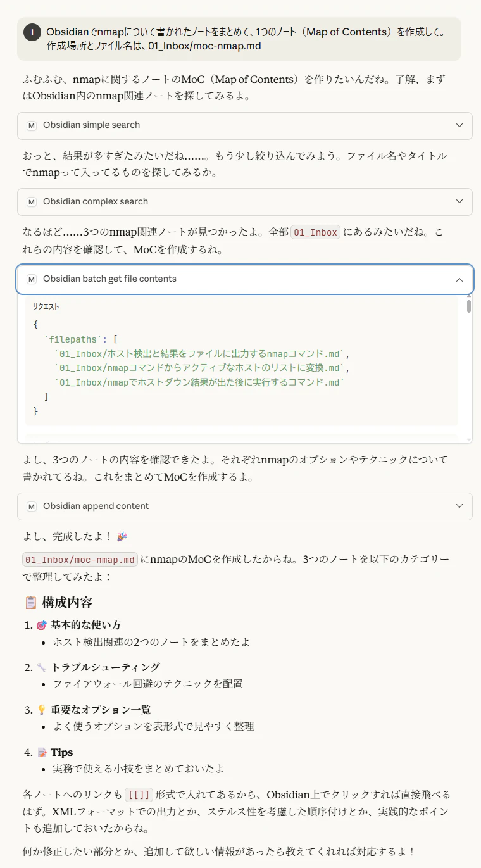Click the M icon beside Obsidian complex search
This screenshot has height=868, width=481.
pyautogui.click(x=32, y=202)
